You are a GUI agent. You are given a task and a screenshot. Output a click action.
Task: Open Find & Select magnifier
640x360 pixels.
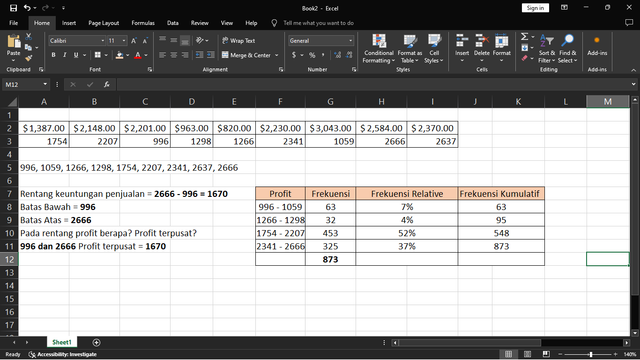click(x=567, y=49)
